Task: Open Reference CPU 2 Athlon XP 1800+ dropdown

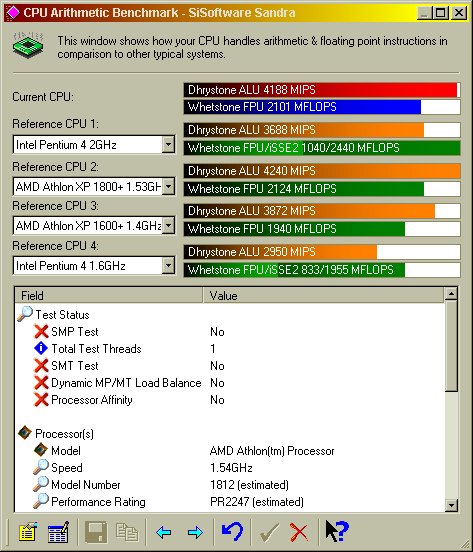Action: pos(168,186)
